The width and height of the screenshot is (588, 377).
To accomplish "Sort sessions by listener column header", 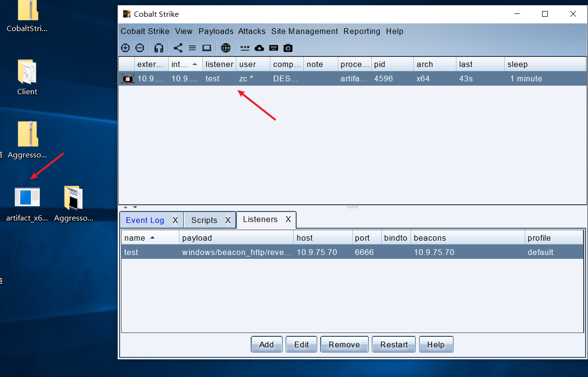I will point(220,64).
